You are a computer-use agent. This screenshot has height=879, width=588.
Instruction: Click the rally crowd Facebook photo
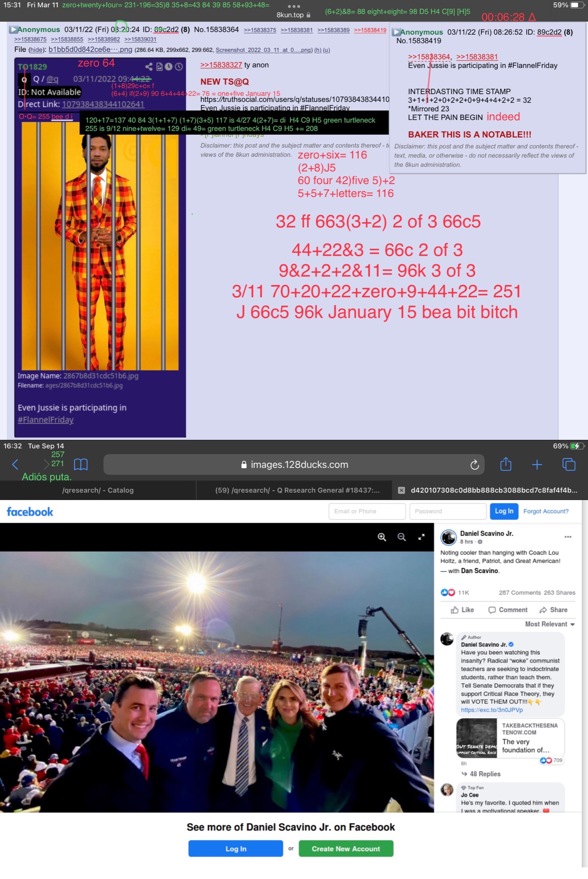[x=217, y=682]
